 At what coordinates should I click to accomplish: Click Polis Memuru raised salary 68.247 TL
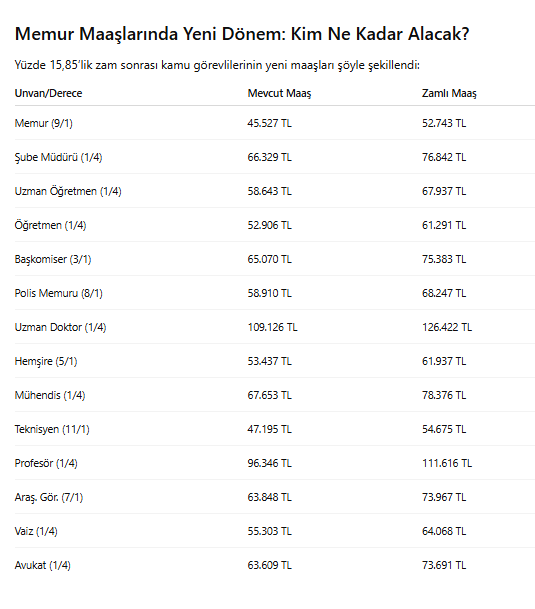(444, 293)
